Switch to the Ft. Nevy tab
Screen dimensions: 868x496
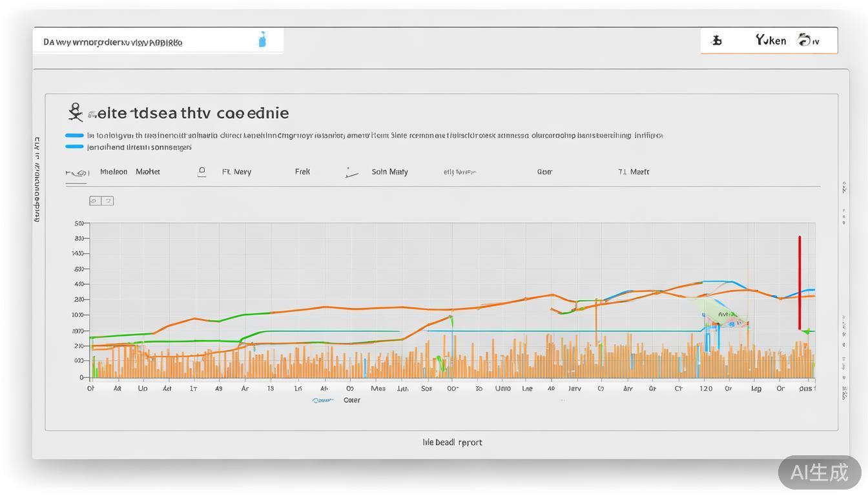pyautogui.click(x=236, y=172)
